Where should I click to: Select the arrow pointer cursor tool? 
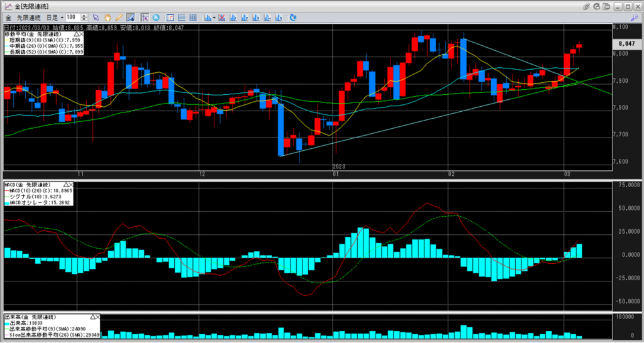(x=96, y=17)
